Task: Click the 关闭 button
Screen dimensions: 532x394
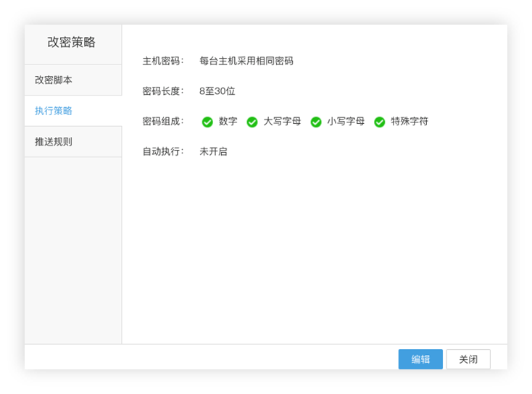Action: click(x=468, y=359)
